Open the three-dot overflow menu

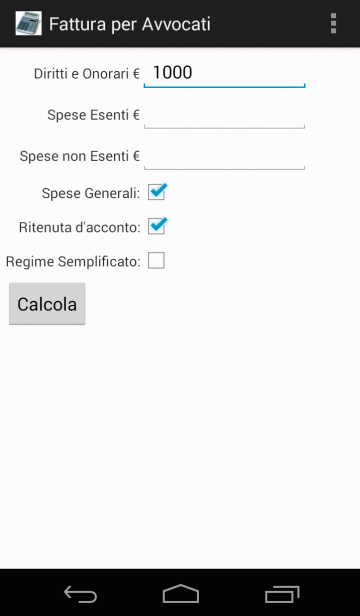pos(333,24)
